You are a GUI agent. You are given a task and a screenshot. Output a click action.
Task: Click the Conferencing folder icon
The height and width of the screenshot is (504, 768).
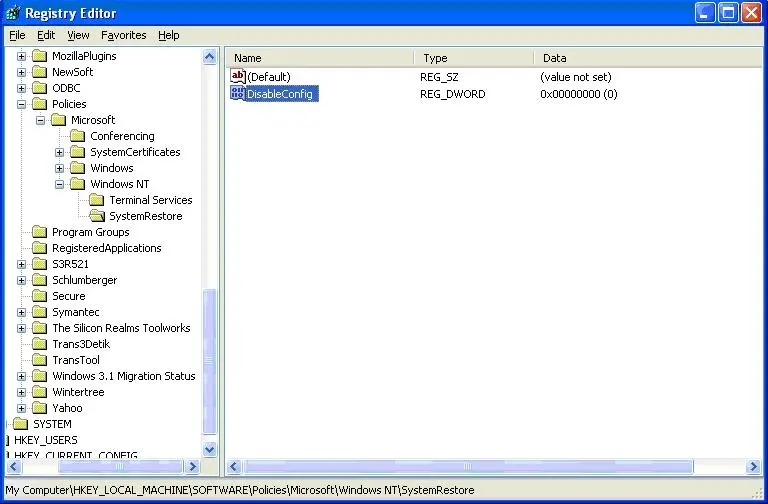click(78, 136)
